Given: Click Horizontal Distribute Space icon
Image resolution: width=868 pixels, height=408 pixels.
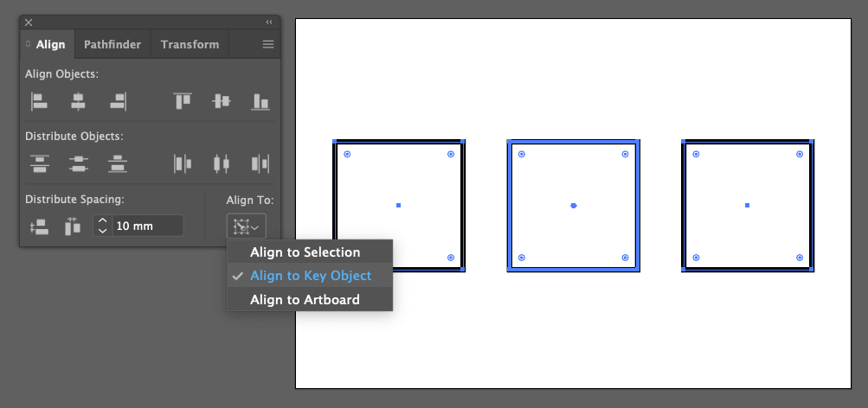Looking at the screenshot, I should [73, 226].
